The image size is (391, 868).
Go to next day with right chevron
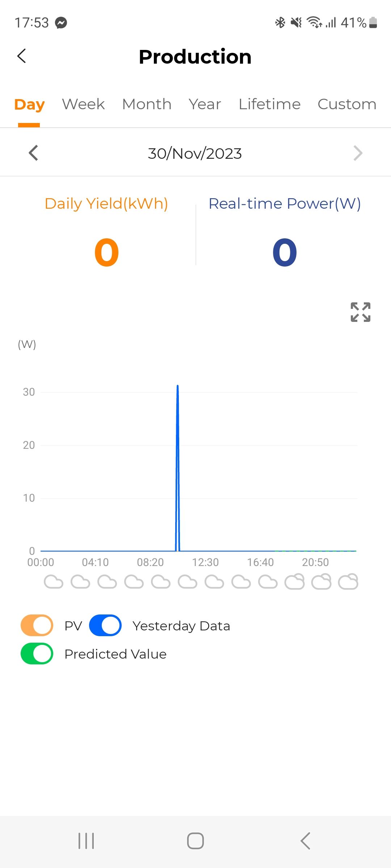[358, 153]
